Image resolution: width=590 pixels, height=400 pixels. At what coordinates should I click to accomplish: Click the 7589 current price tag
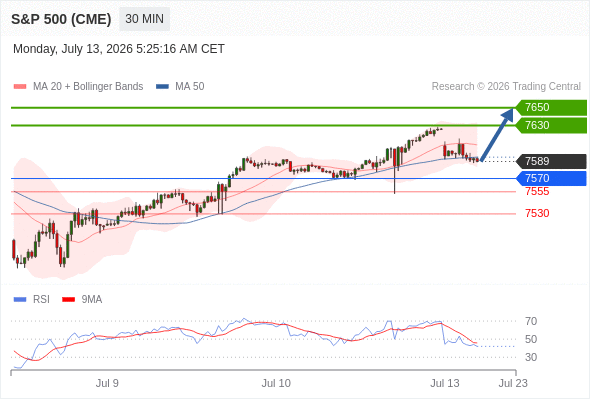click(x=551, y=161)
